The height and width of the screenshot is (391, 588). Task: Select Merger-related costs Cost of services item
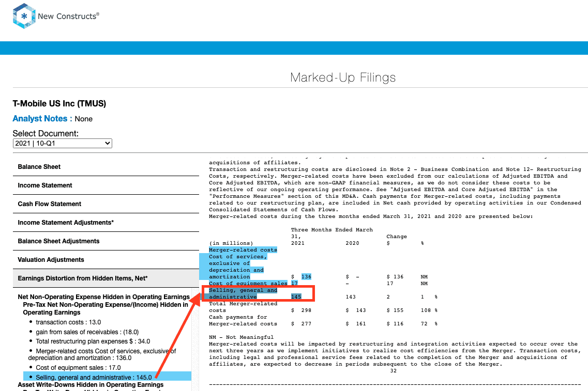(102, 354)
